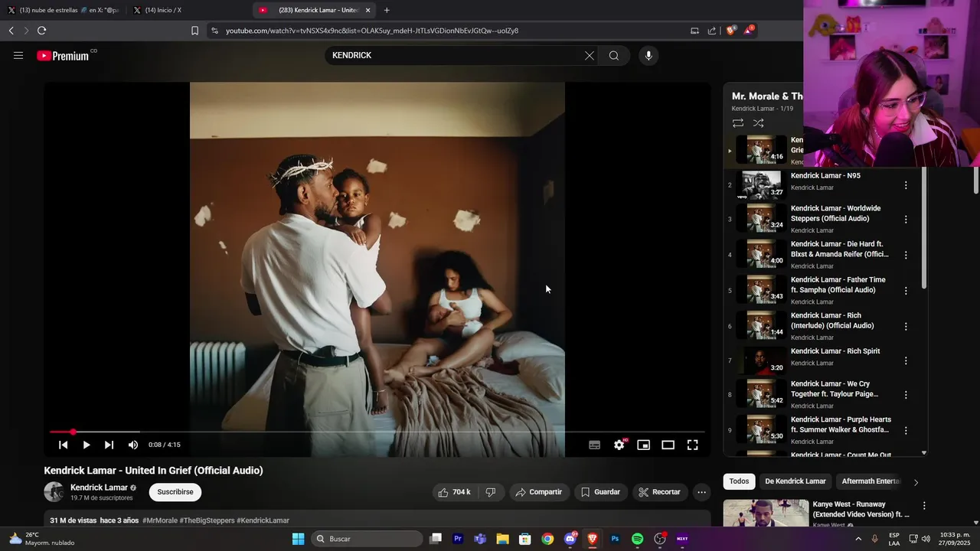
Task: Toggle playlist loop mode
Action: point(738,123)
